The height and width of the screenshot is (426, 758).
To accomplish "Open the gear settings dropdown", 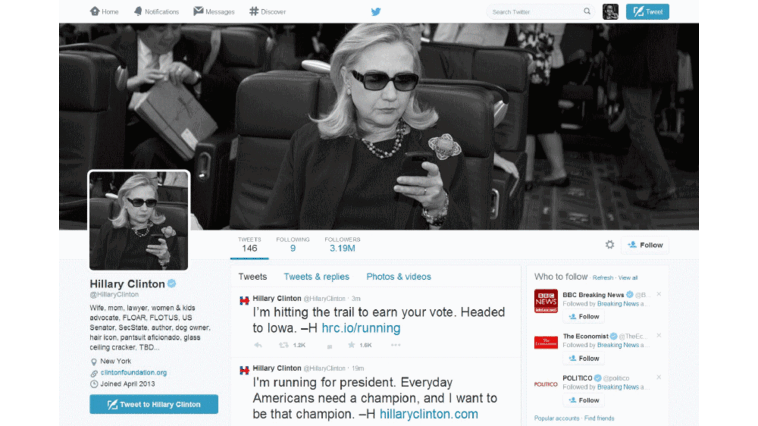I will (x=610, y=245).
